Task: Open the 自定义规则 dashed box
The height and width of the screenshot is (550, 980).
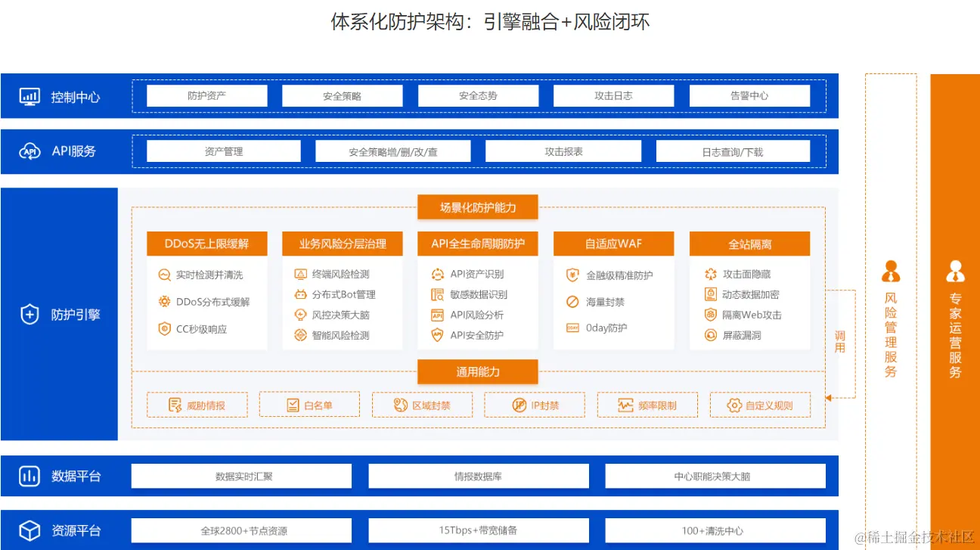Action: click(x=760, y=405)
